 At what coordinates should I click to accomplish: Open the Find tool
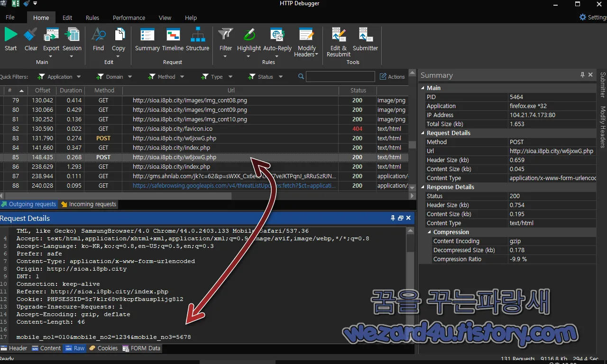pyautogui.click(x=98, y=39)
